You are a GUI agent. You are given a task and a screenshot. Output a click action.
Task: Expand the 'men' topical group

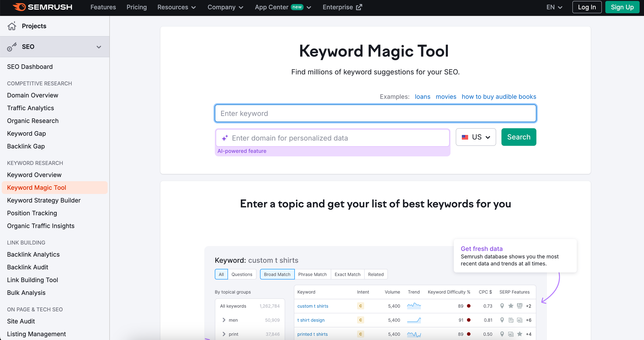(224, 320)
